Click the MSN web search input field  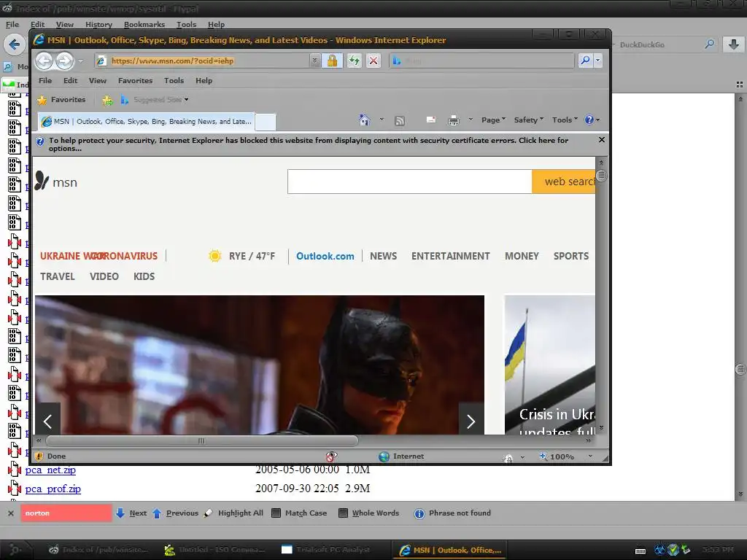point(410,182)
